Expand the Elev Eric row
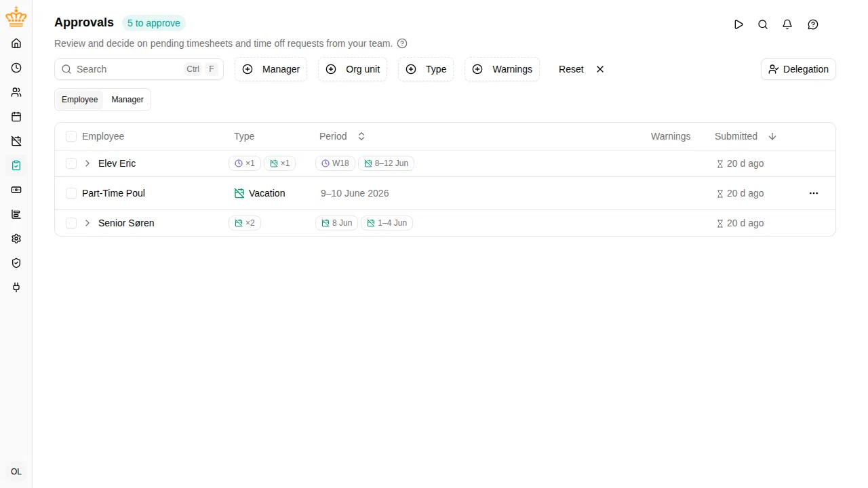 [x=87, y=163]
